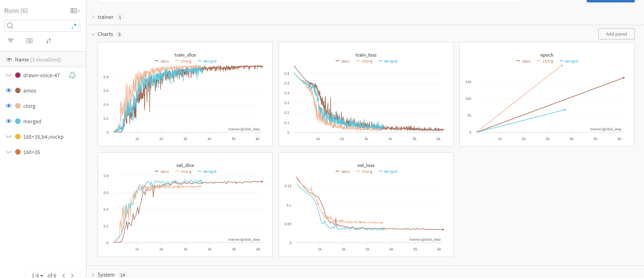Change color swatch of 165+35,b4,nockp run

(18, 137)
